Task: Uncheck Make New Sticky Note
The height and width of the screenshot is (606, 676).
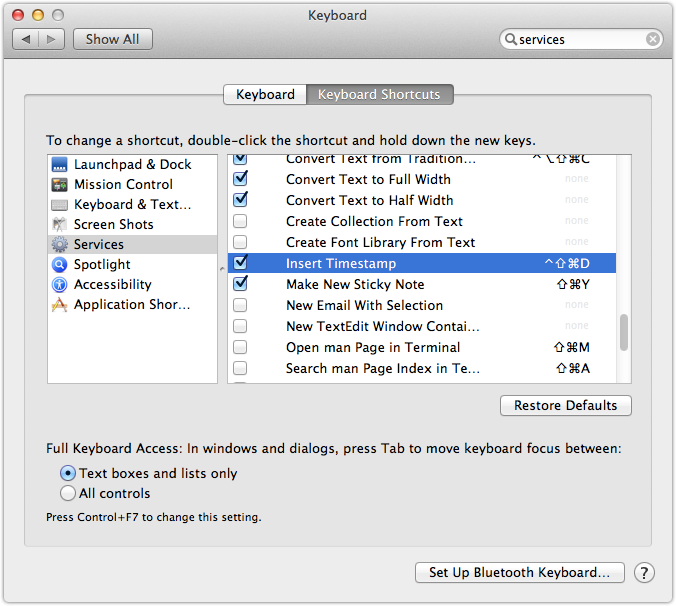Action: [240, 284]
